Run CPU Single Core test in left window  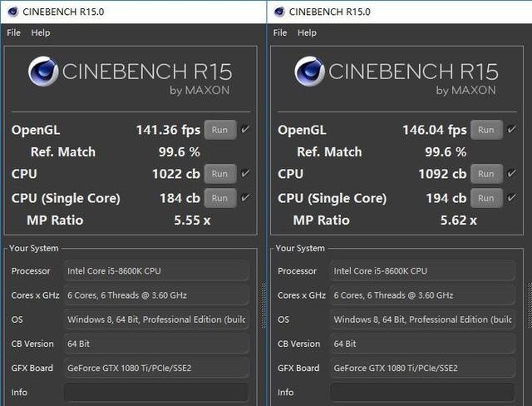tap(219, 198)
